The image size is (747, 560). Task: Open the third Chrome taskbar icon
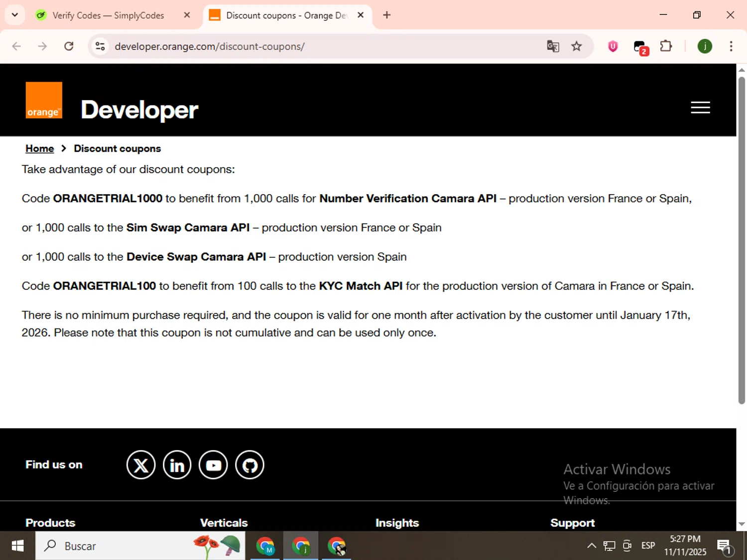[x=337, y=546]
